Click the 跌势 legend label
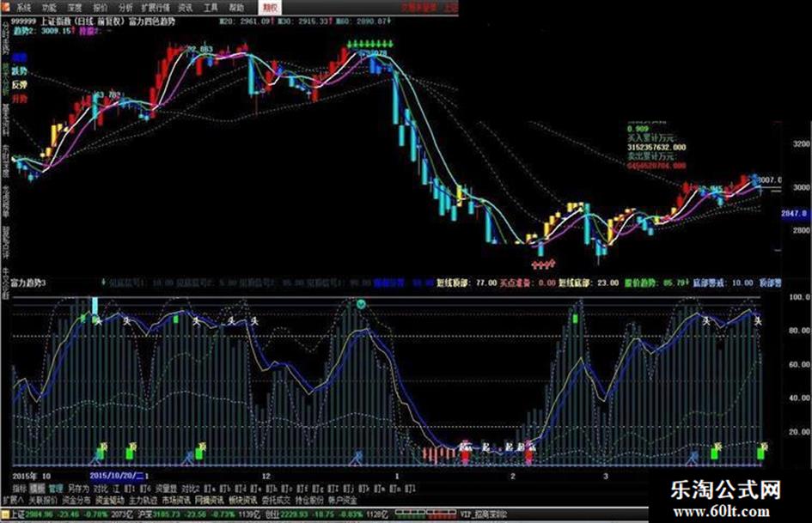The image size is (812, 523). [20, 71]
